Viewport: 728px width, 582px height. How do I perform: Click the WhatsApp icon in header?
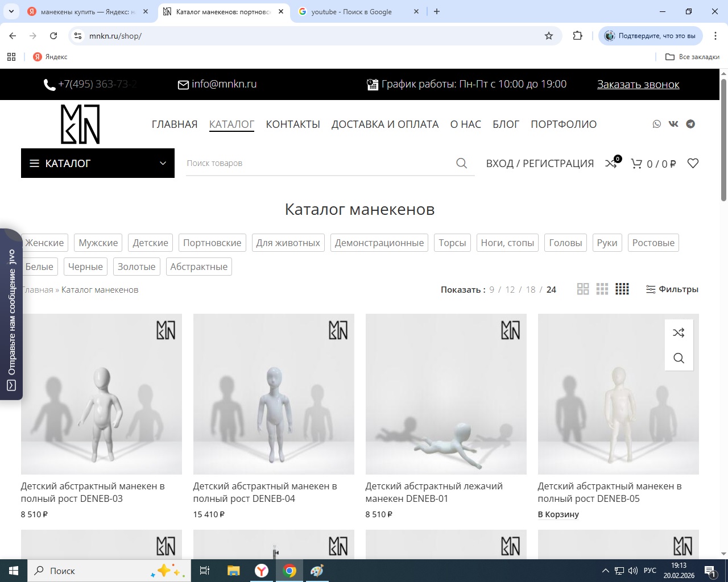(657, 124)
